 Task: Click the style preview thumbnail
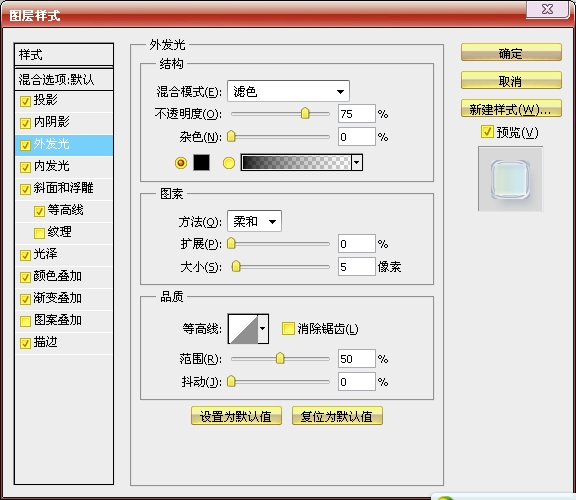tap(510, 179)
